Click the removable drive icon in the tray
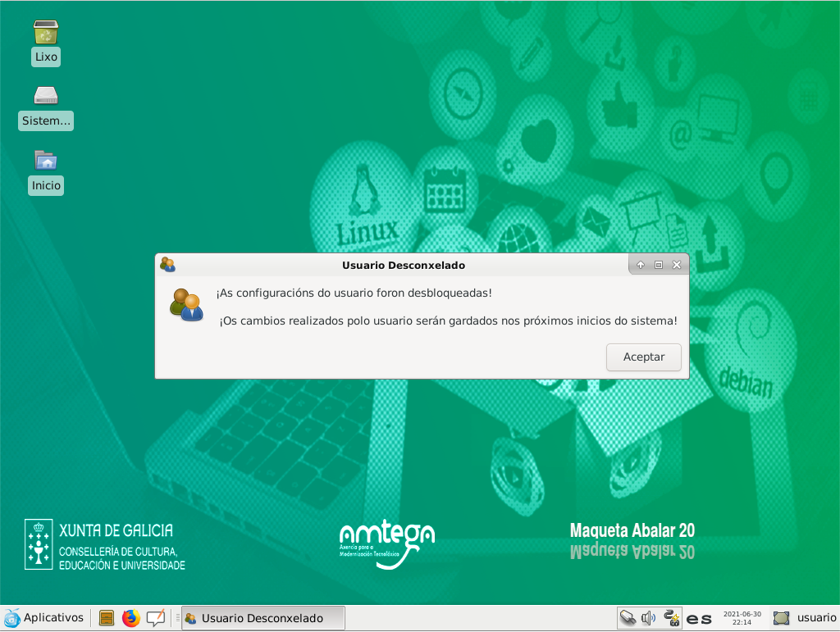Screen dimensions: 840x632 tap(628, 618)
